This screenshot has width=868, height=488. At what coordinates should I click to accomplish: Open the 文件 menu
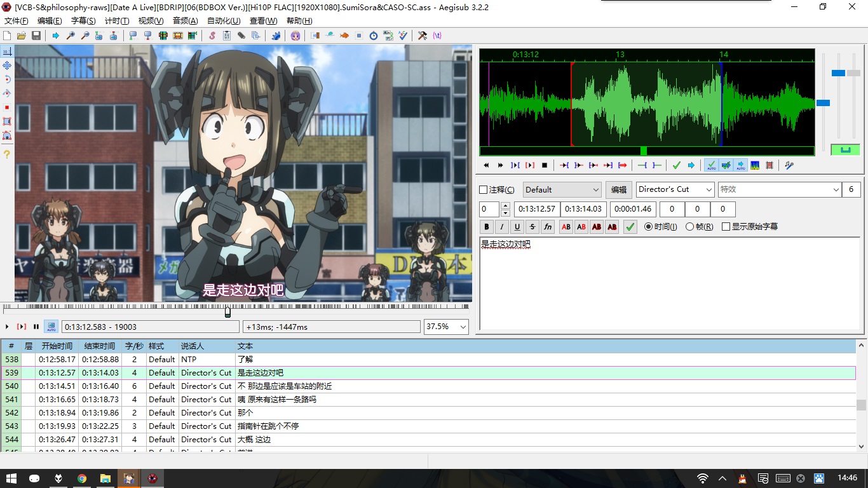pyautogui.click(x=17, y=21)
